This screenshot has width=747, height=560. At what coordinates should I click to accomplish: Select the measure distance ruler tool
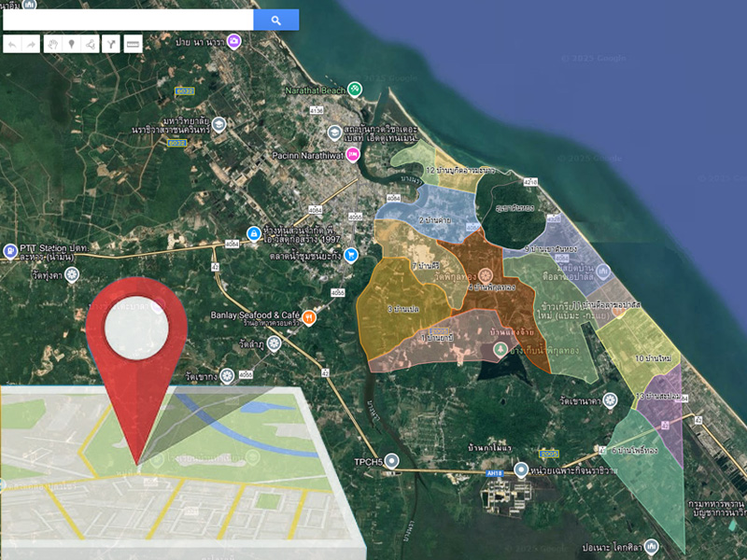pyautogui.click(x=133, y=44)
